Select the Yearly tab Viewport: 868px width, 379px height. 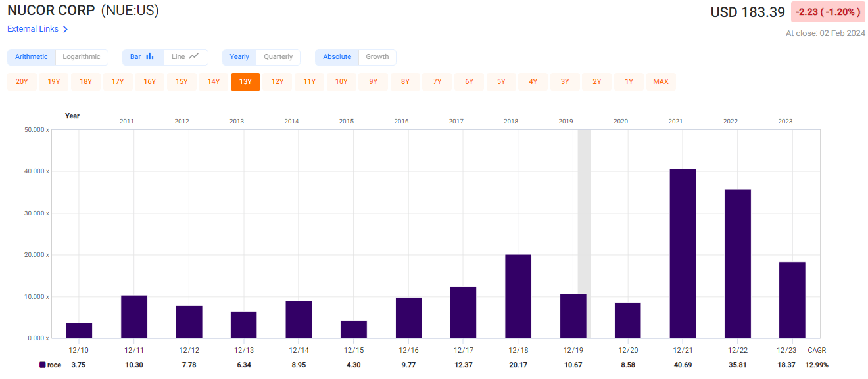pos(239,57)
